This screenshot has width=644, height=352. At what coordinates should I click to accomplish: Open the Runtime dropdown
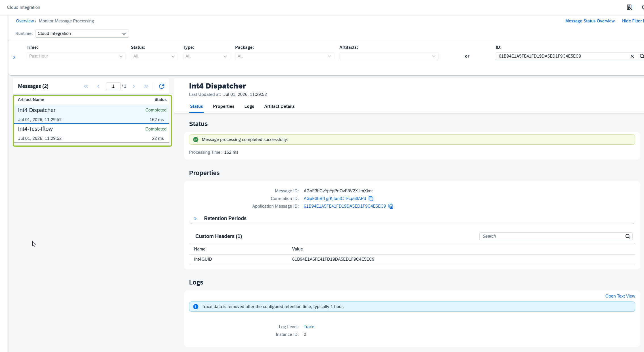coord(82,33)
